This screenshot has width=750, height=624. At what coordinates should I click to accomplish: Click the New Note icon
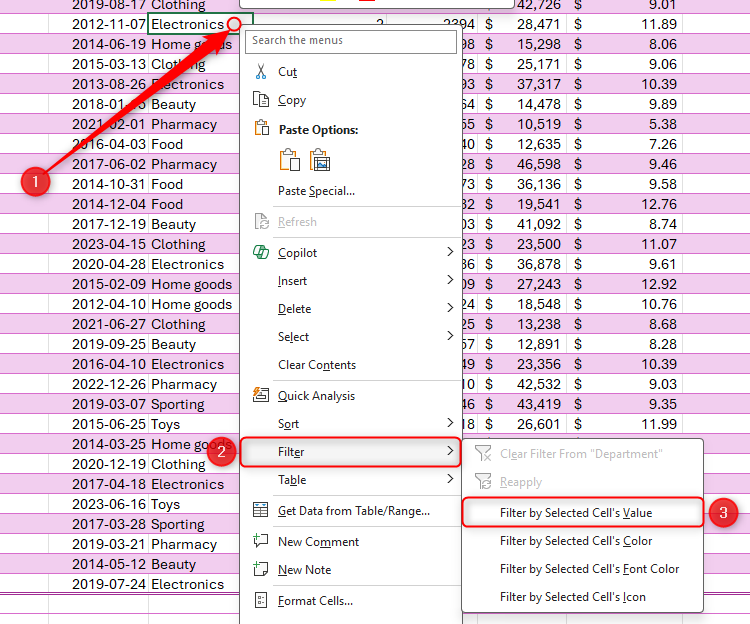(261, 569)
